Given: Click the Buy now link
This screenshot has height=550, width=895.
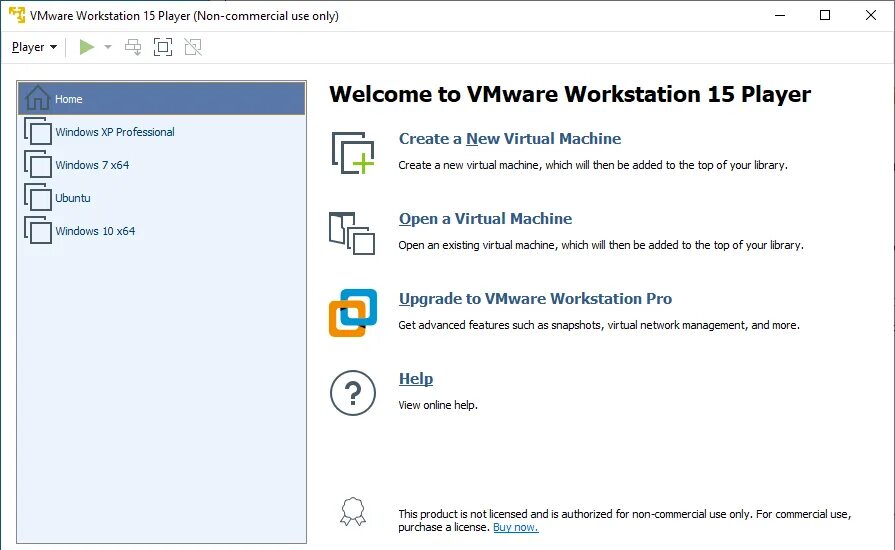Looking at the screenshot, I should [x=515, y=527].
